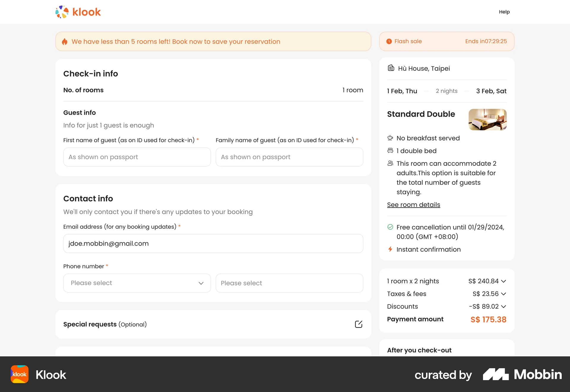
Task: Click the Flash sale clock icon
Action: click(389, 41)
